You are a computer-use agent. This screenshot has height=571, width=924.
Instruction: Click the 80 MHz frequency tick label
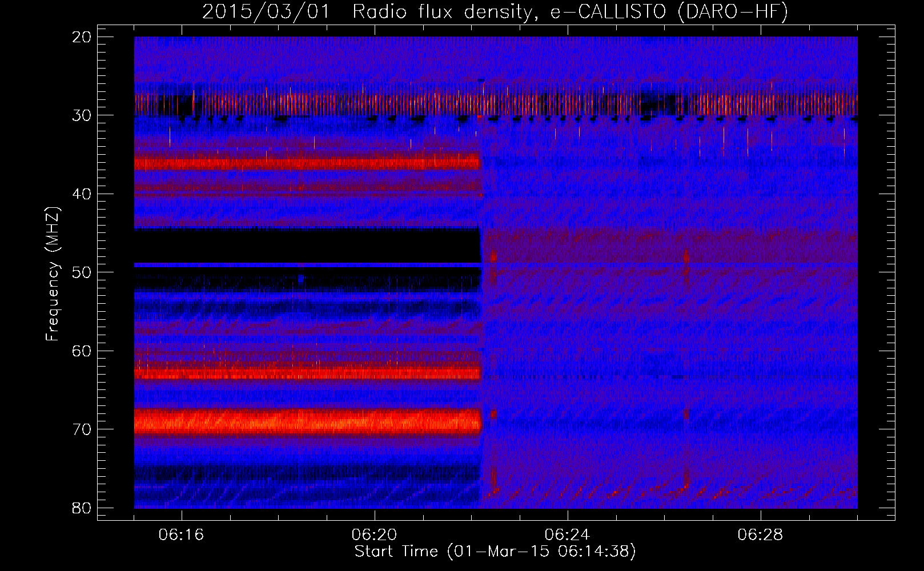point(82,508)
